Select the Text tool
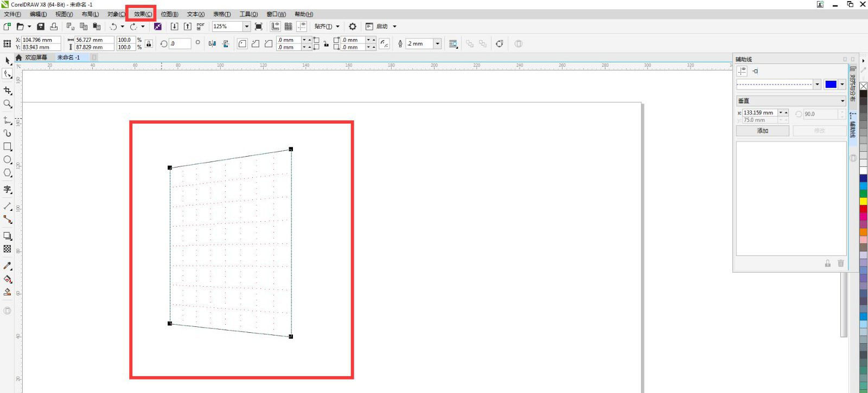 (x=8, y=189)
